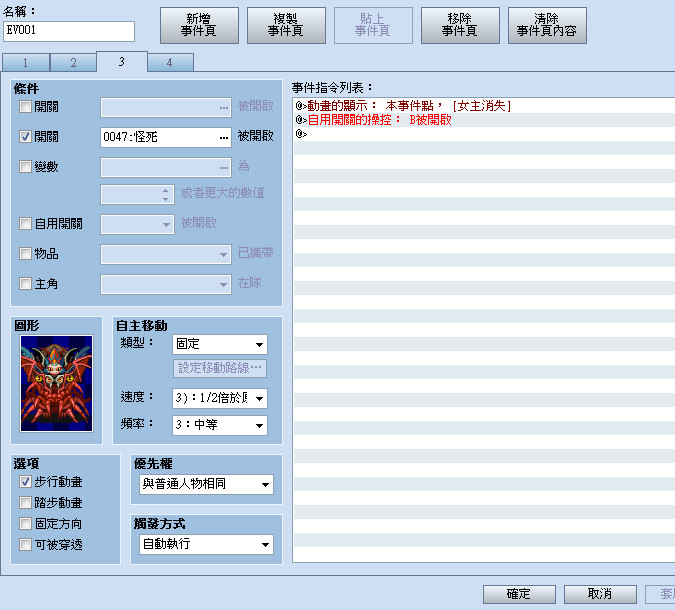Viewport: 675px width, 610px height.
Task: Enable the 自用開關 condition checkbox
Action: pyautogui.click(x=25, y=224)
